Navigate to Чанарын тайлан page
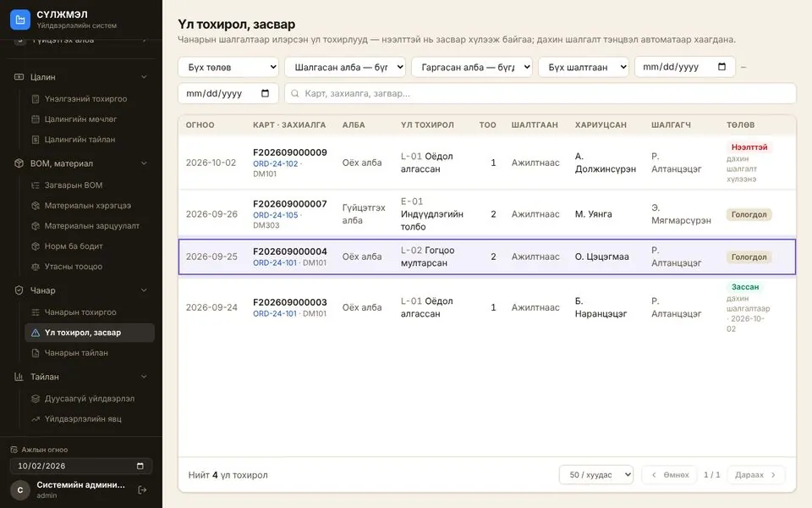 click(90, 353)
